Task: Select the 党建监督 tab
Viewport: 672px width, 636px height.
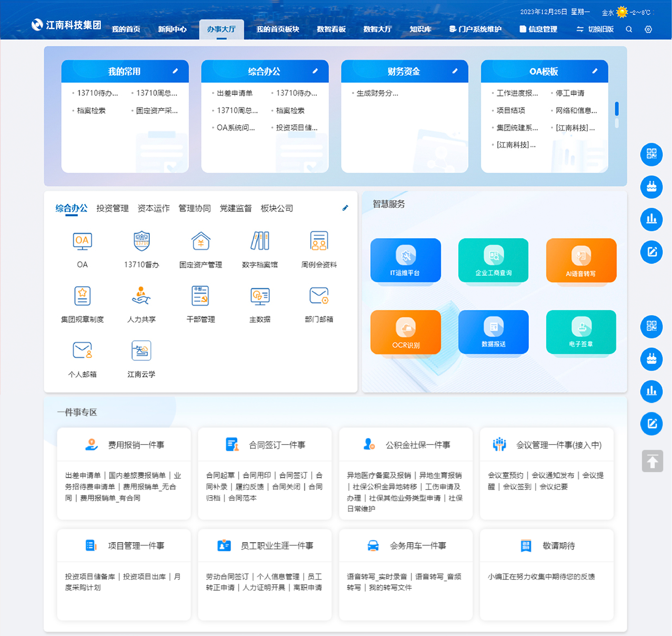Action: tap(236, 208)
